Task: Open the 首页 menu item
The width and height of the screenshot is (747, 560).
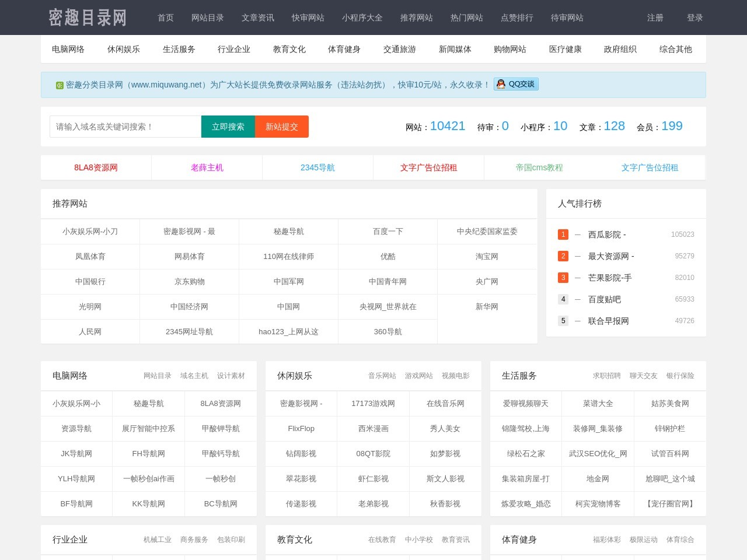Action: pos(165,17)
